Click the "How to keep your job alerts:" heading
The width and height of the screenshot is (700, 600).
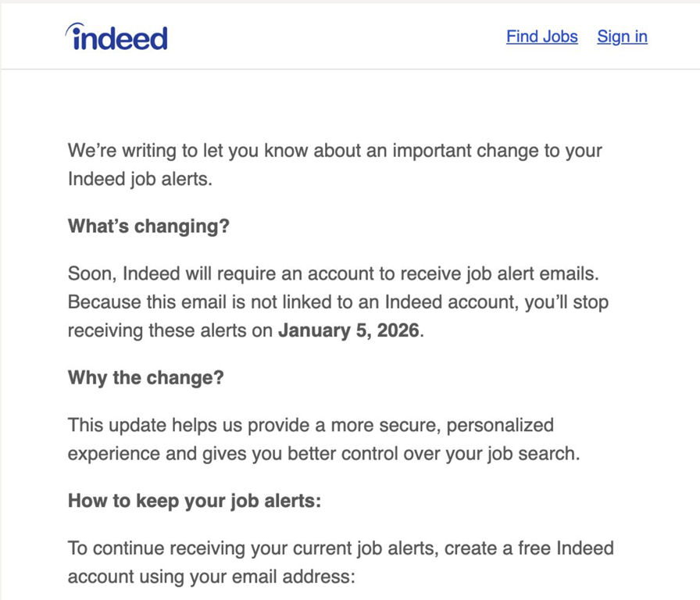(195, 501)
